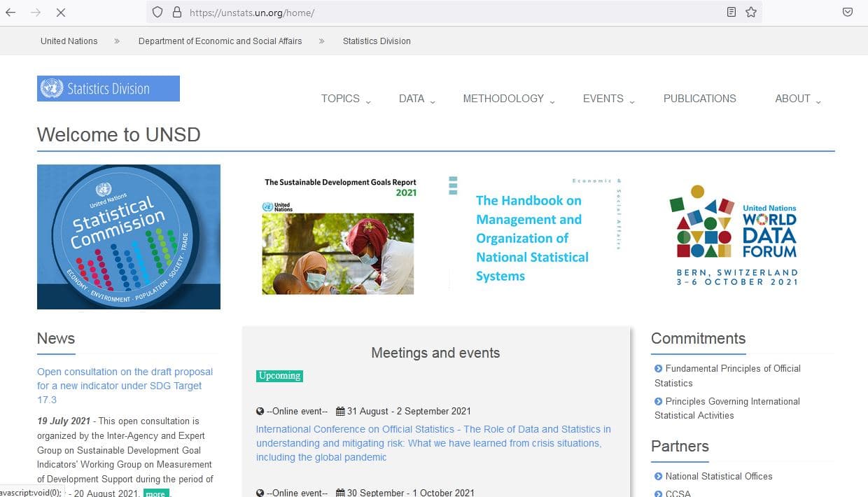Click the bullet icon beside CCSA
This screenshot has width=868, height=497.
(x=658, y=493)
